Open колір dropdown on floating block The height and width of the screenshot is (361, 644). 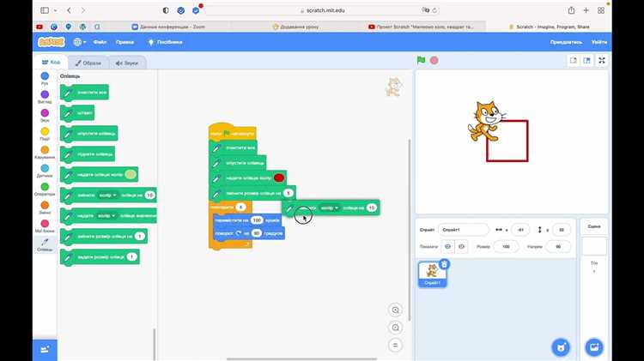click(x=330, y=208)
